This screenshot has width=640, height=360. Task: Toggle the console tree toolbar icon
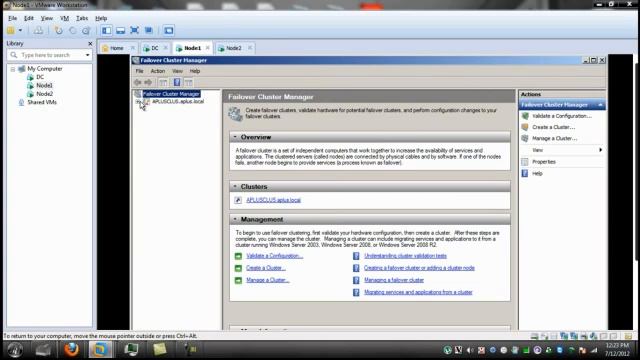click(163, 82)
